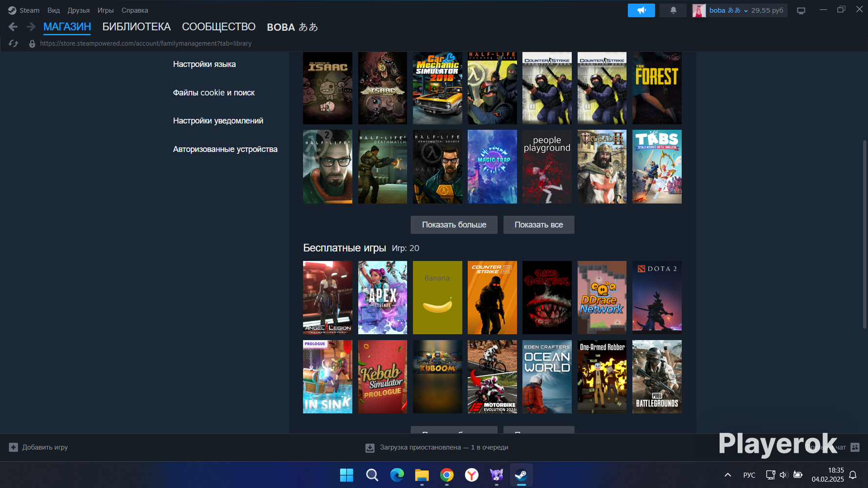Open Авторизованные устройства link
This screenshot has height=488, width=868.
225,149
